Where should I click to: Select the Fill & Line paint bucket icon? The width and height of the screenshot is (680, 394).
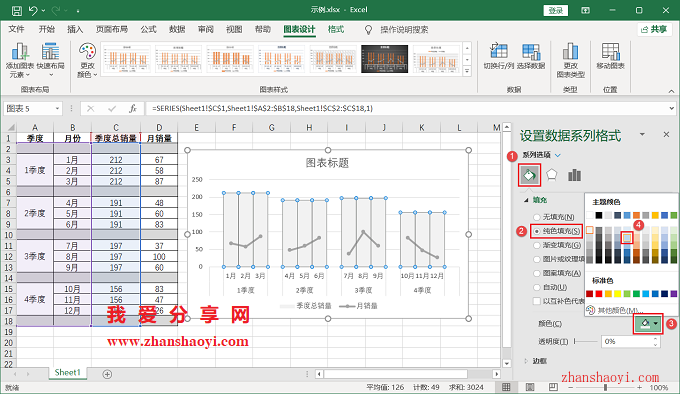click(530, 175)
